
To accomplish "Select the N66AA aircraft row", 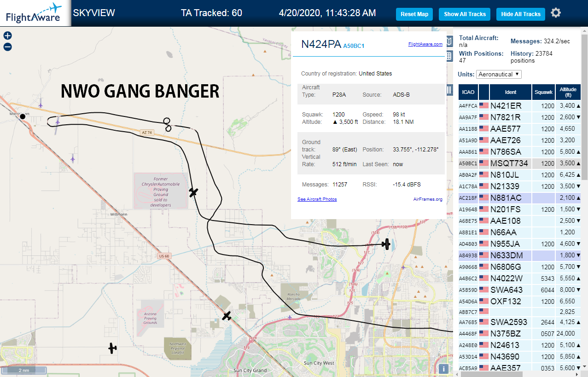I will tap(519, 232).
